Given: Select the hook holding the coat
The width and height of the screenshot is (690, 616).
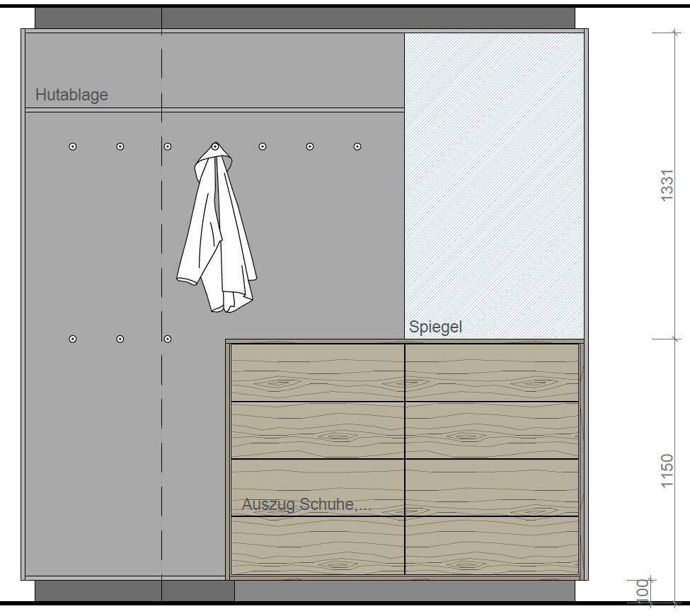Looking at the screenshot, I should tap(215, 146).
